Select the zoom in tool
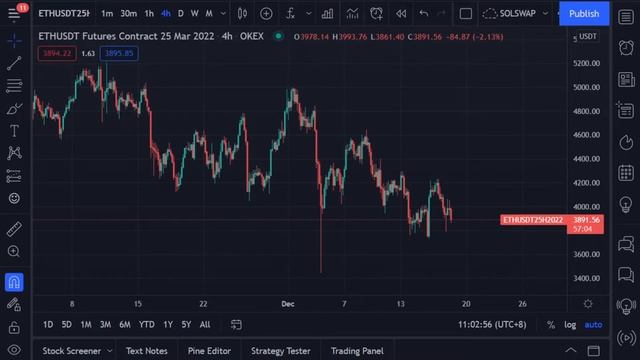Image resolution: width=640 pixels, height=360 pixels. 14,251
